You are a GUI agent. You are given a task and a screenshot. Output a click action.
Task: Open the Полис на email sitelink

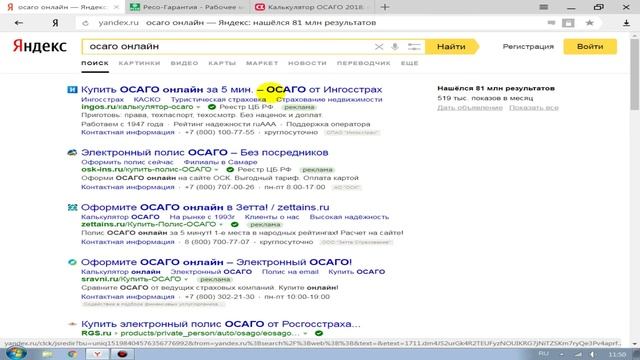(290, 272)
